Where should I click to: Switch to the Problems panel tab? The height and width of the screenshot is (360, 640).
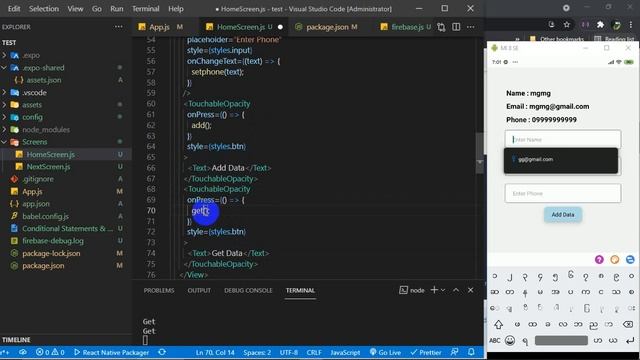tap(159, 290)
